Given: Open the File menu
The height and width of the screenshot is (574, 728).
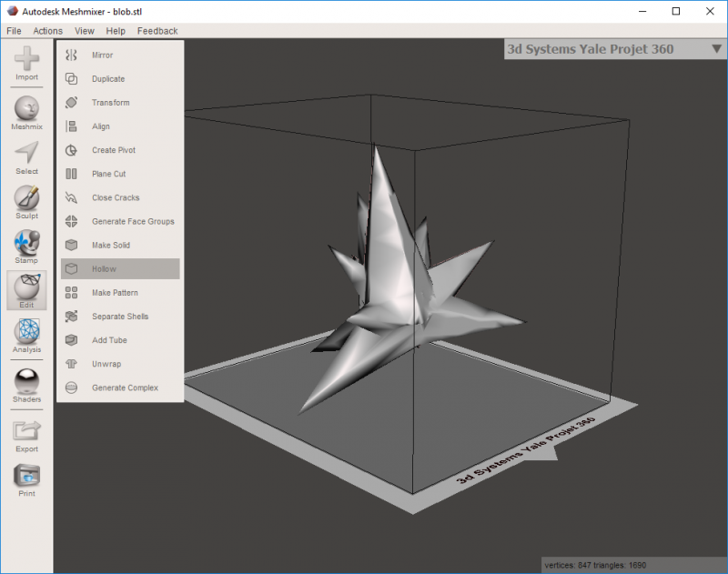Looking at the screenshot, I should [x=14, y=31].
